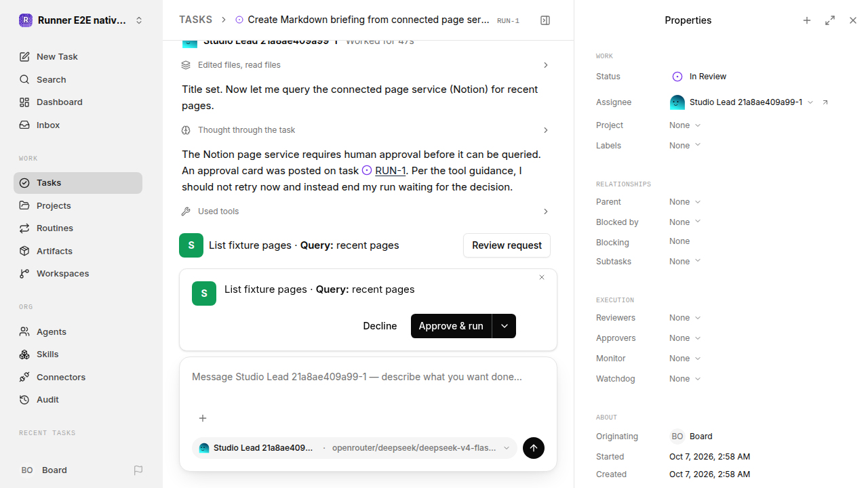Send message with the arrow button
868x488 pixels.
(534, 448)
